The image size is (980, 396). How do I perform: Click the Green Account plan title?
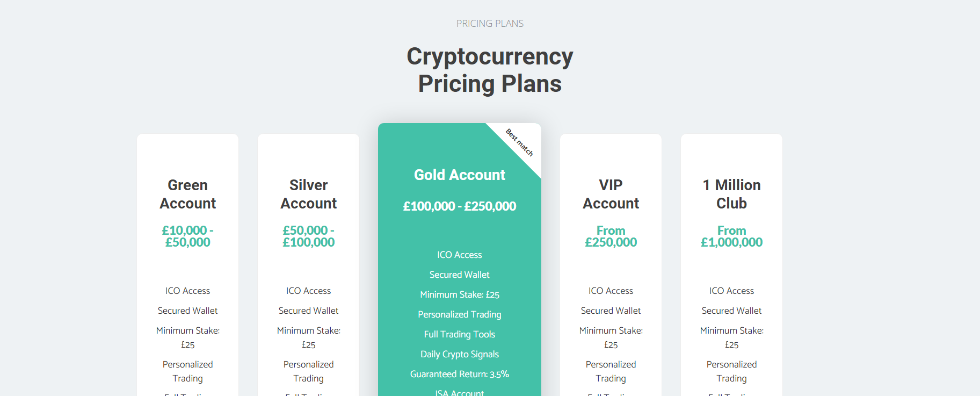click(x=187, y=194)
